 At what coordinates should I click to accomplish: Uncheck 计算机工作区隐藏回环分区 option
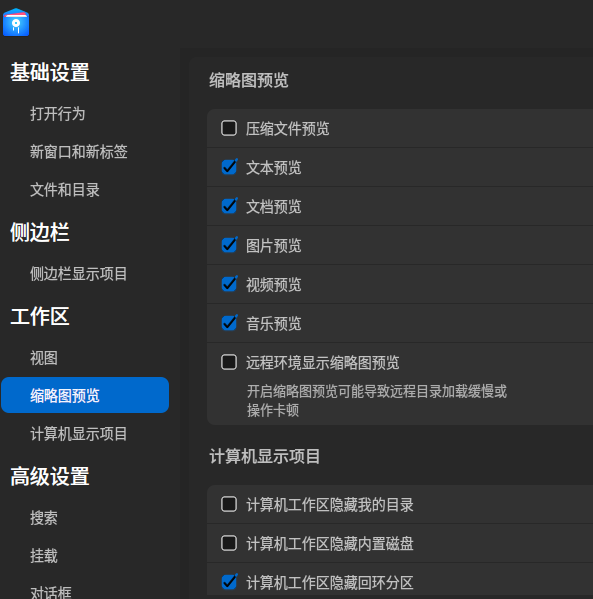[229, 582]
